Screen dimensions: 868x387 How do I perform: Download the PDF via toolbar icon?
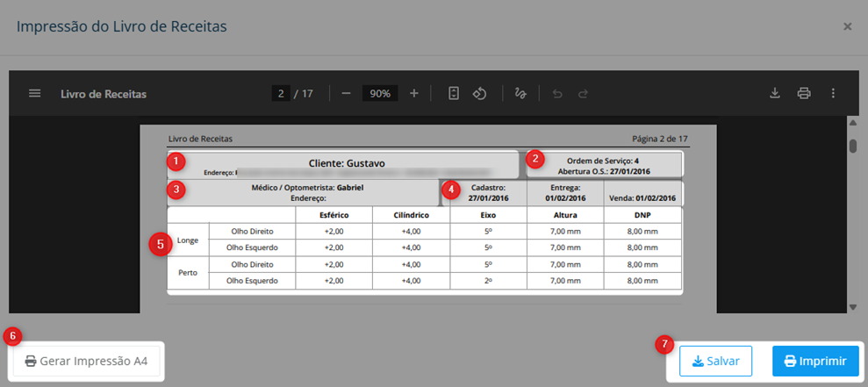coord(775,94)
